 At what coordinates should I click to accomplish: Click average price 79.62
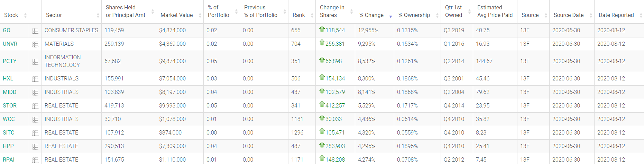483,92
